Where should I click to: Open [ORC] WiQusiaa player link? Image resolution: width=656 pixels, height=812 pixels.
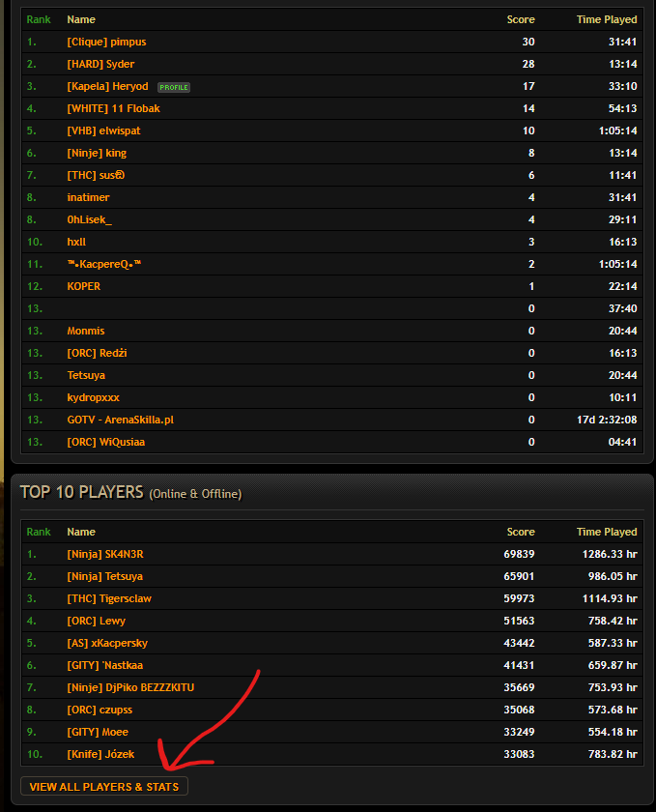(106, 443)
